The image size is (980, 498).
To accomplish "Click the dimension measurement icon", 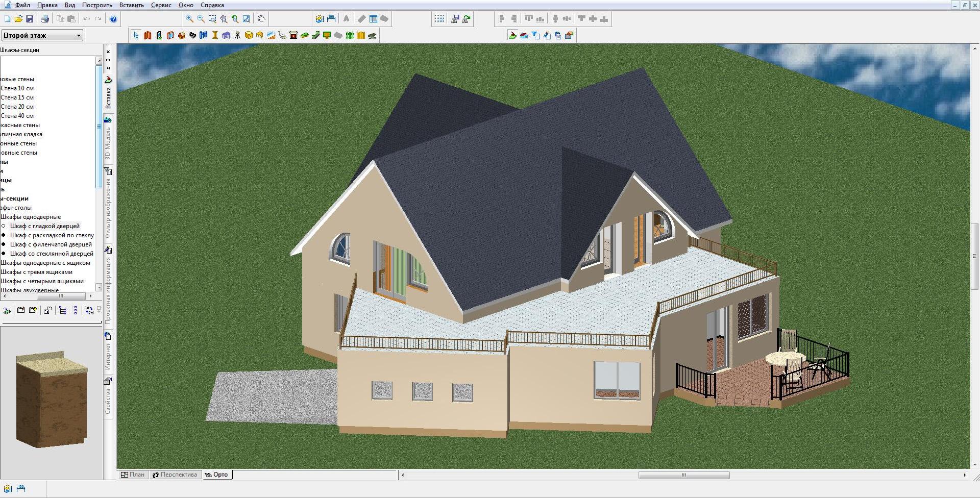I will pyautogui.click(x=331, y=19).
